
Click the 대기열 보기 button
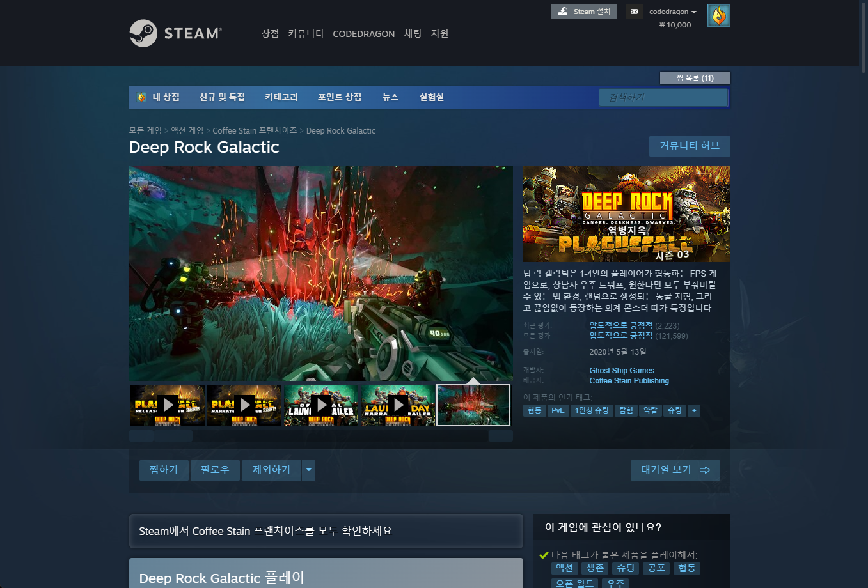pyautogui.click(x=675, y=470)
